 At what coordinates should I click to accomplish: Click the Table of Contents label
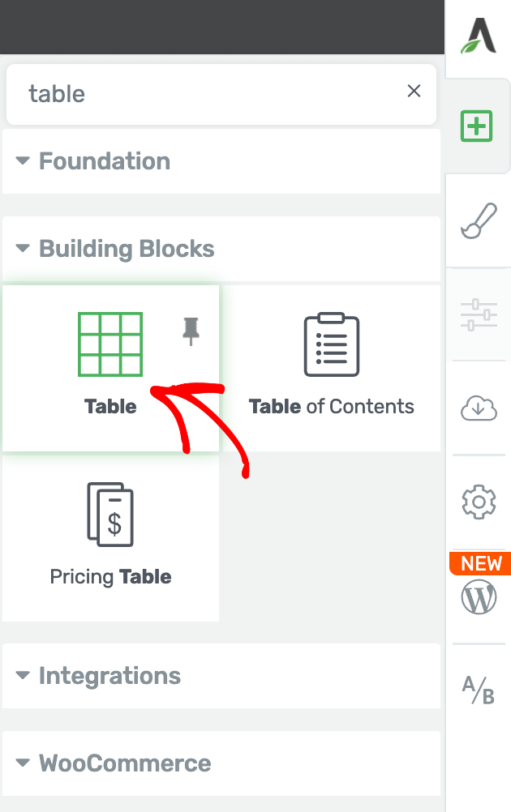(x=332, y=407)
